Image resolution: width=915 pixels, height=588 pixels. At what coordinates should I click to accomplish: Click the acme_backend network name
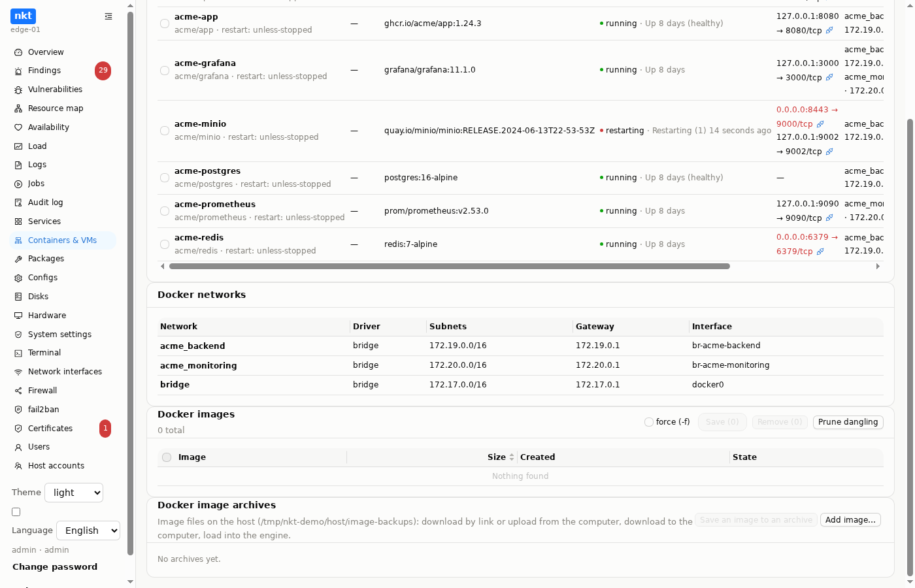192,346
